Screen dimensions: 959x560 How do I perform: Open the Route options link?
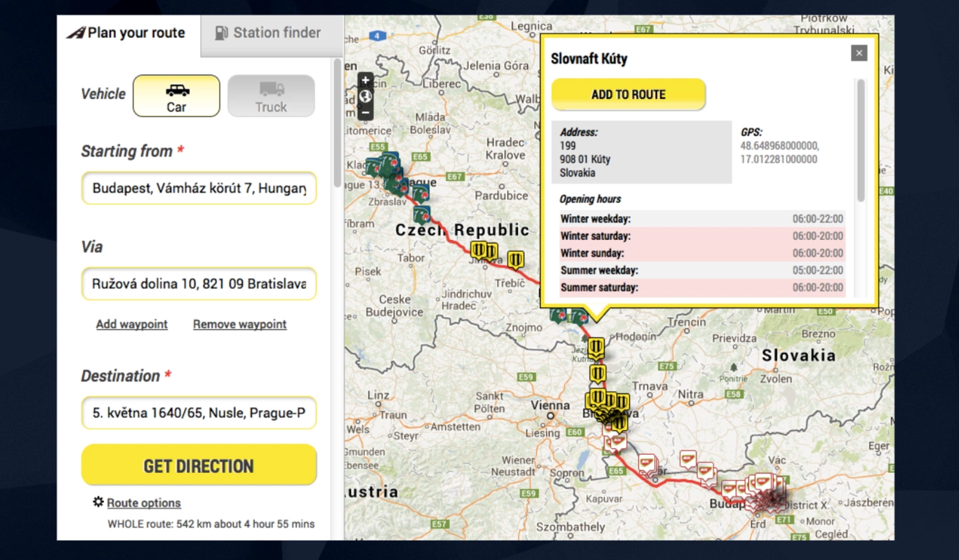click(144, 502)
